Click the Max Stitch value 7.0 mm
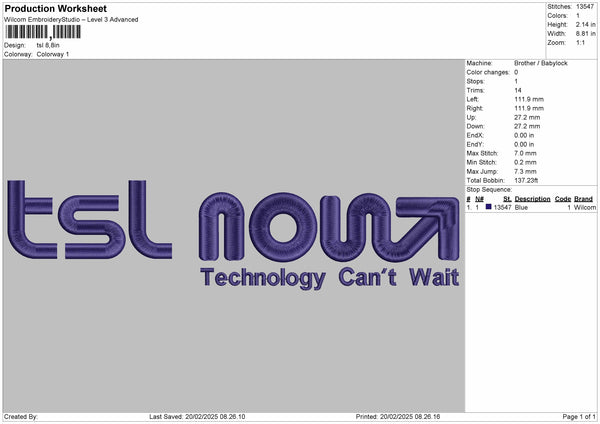This screenshot has height=424, width=600. pos(525,153)
